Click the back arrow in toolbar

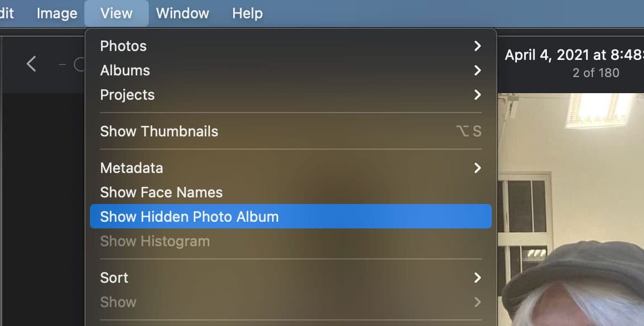coord(31,64)
